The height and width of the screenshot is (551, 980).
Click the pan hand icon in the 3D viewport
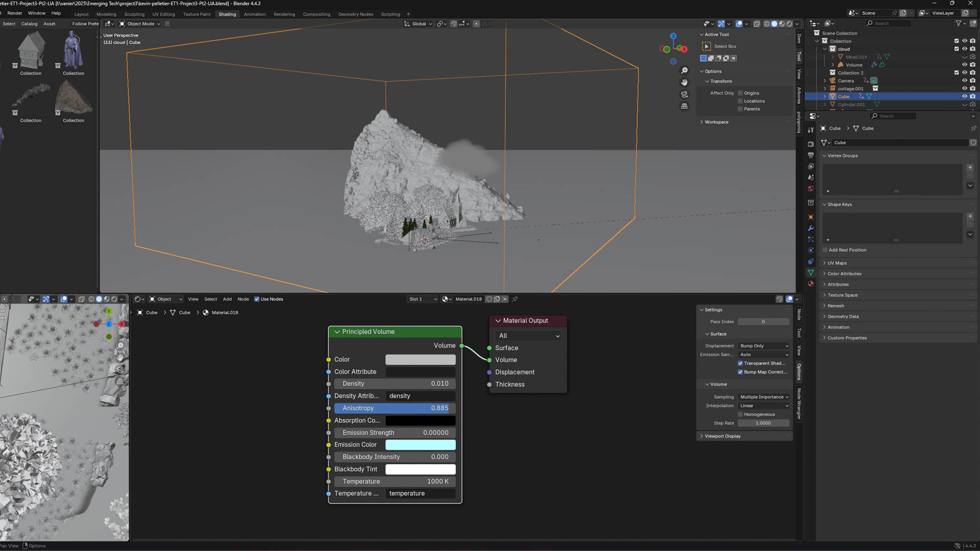coord(684,82)
